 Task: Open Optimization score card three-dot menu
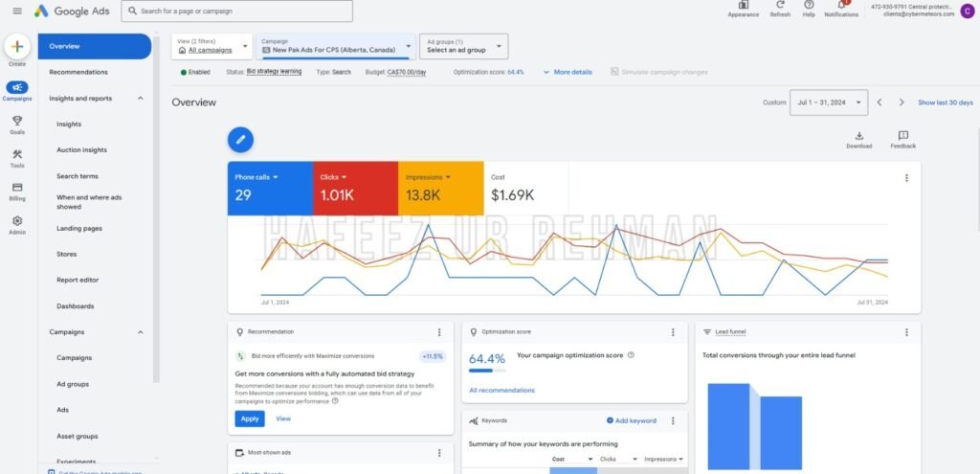coord(673,332)
